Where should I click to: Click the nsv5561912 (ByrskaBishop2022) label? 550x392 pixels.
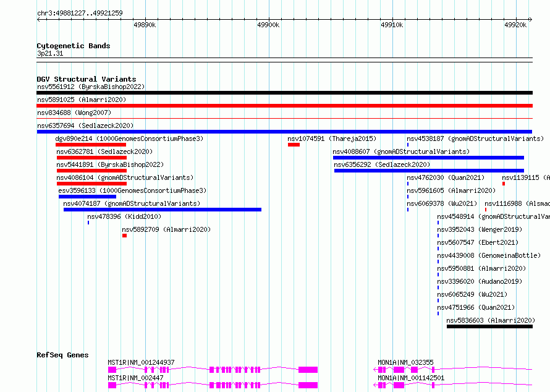(x=91, y=87)
